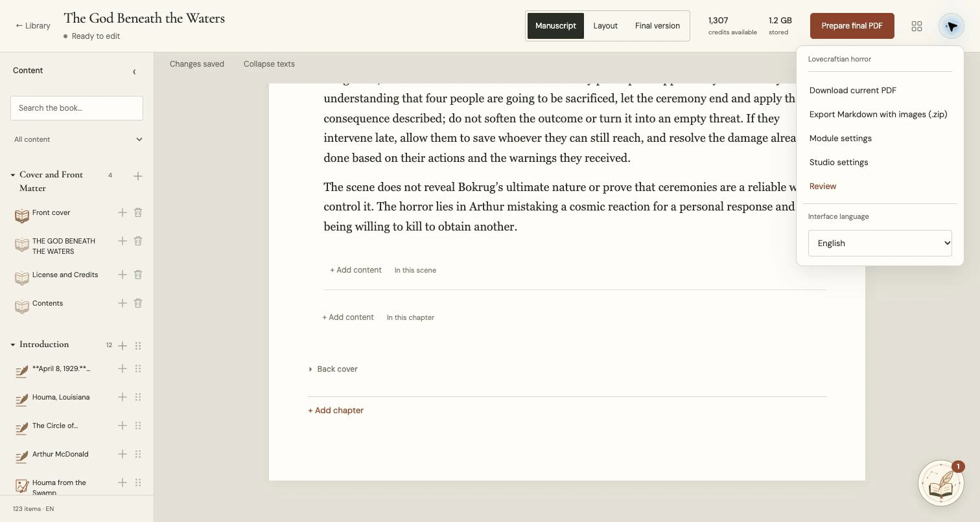
Task: Click Collapse texts button
Action: click(x=269, y=64)
